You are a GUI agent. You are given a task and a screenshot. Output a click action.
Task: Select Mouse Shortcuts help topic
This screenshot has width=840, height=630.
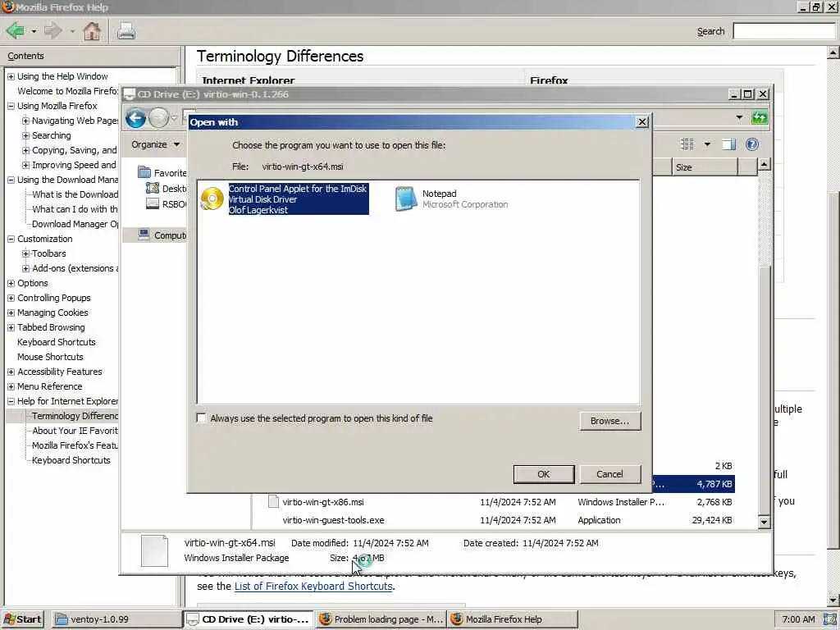pyautogui.click(x=50, y=357)
